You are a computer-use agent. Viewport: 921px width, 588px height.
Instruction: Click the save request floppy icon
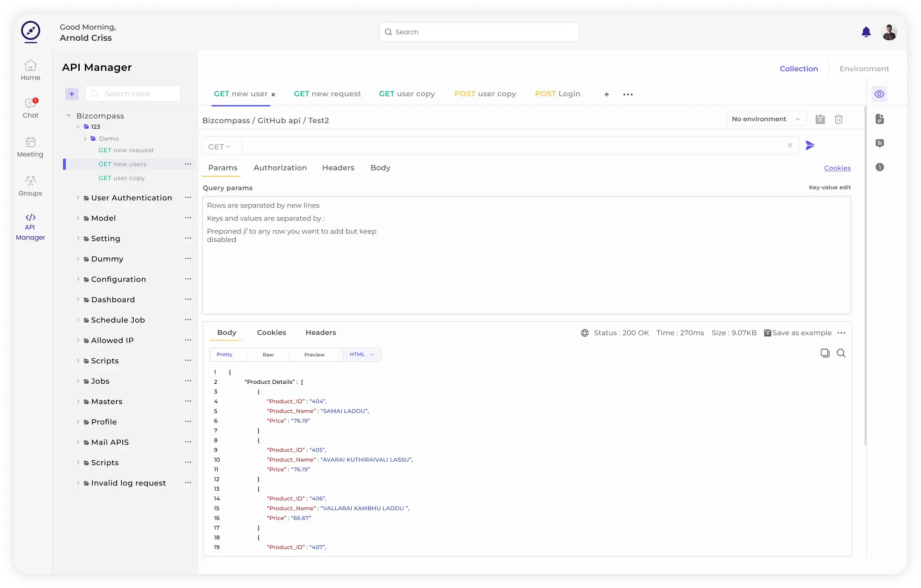pos(820,119)
